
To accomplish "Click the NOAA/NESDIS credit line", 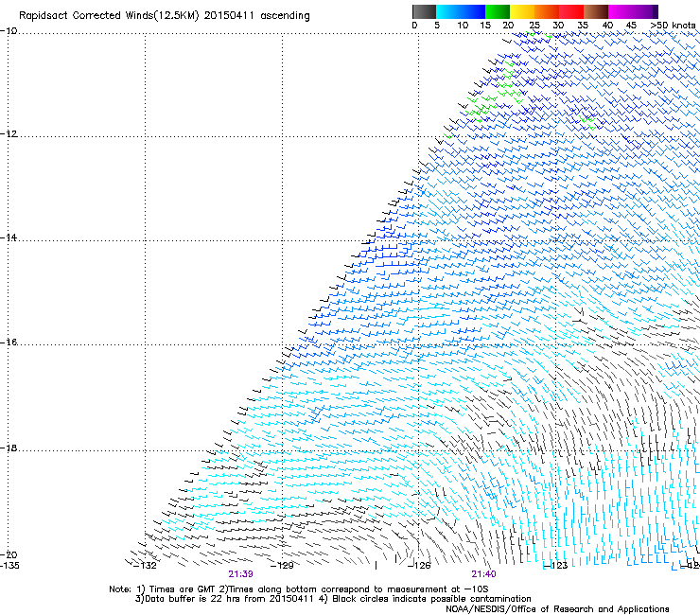I will coord(557,609).
